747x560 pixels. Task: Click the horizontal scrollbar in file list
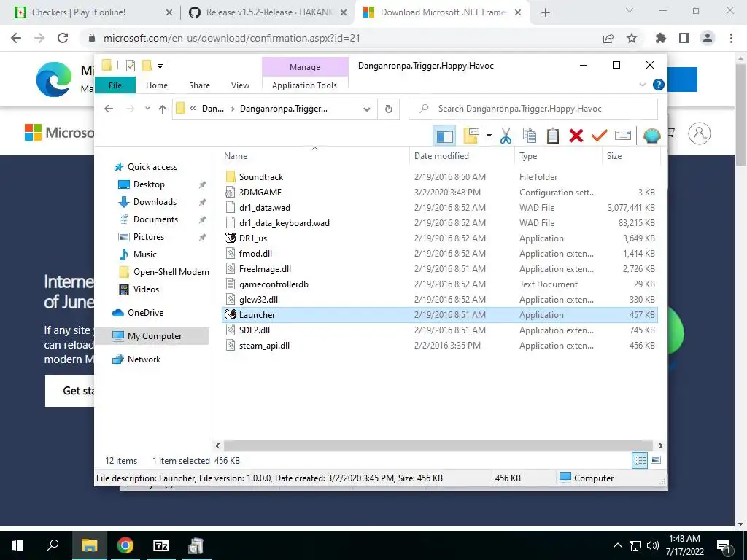tap(438, 446)
